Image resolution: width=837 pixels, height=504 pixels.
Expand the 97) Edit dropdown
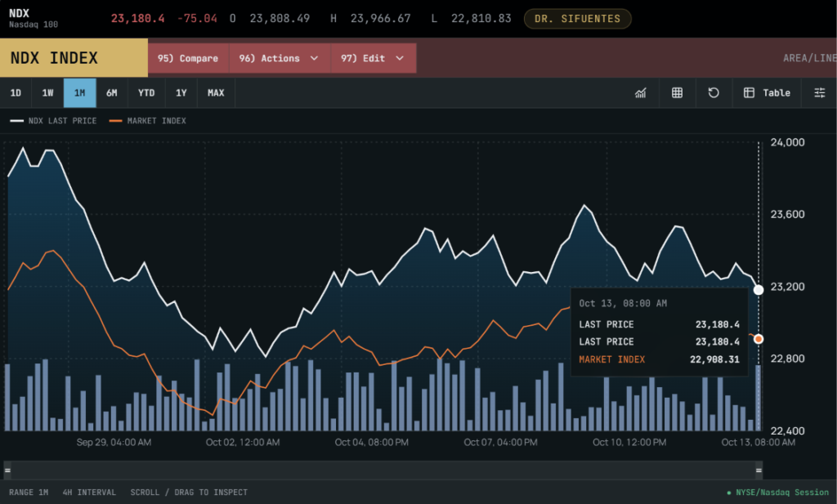(x=373, y=58)
